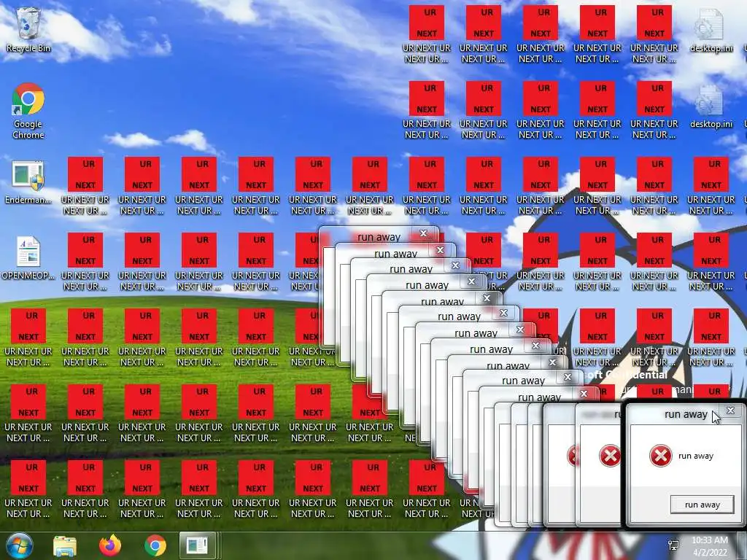This screenshot has height=560, width=747.
Task: Switch to the running program on the taskbar
Action: coord(197,545)
